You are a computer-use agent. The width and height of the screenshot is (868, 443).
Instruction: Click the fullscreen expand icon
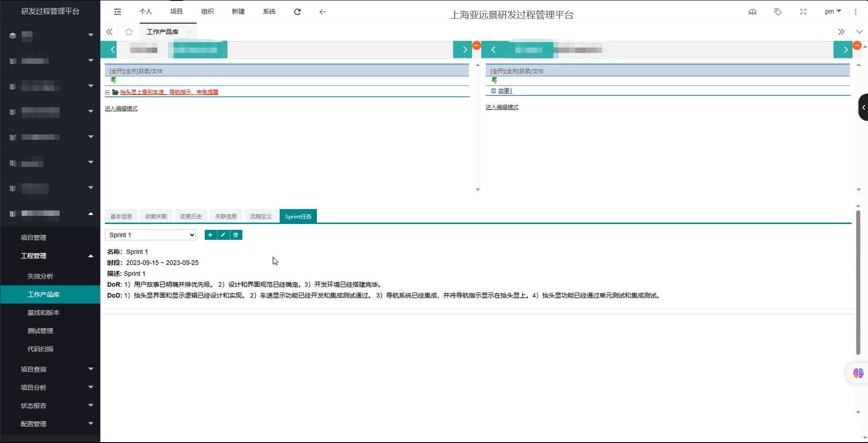pos(803,12)
